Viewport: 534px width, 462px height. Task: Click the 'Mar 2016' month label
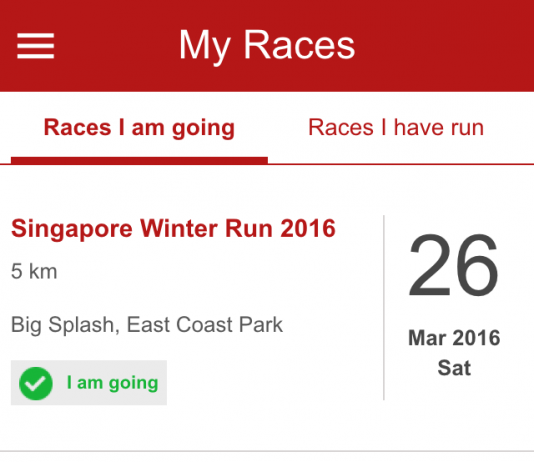454,338
